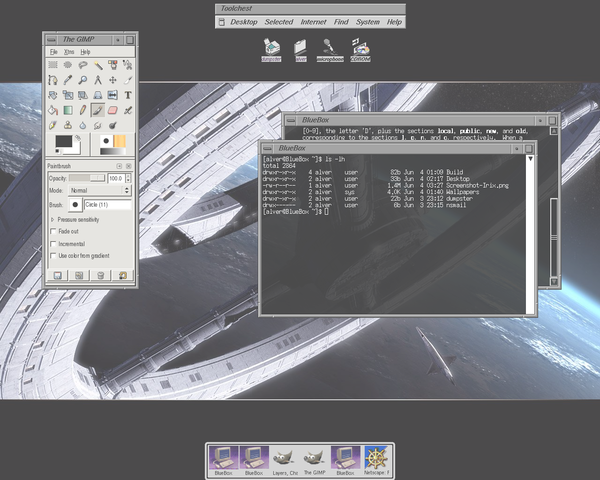Image resolution: width=600 pixels, height=480 pixels.
Task: Select the Paintbrush tool
Action: [98, 110]
